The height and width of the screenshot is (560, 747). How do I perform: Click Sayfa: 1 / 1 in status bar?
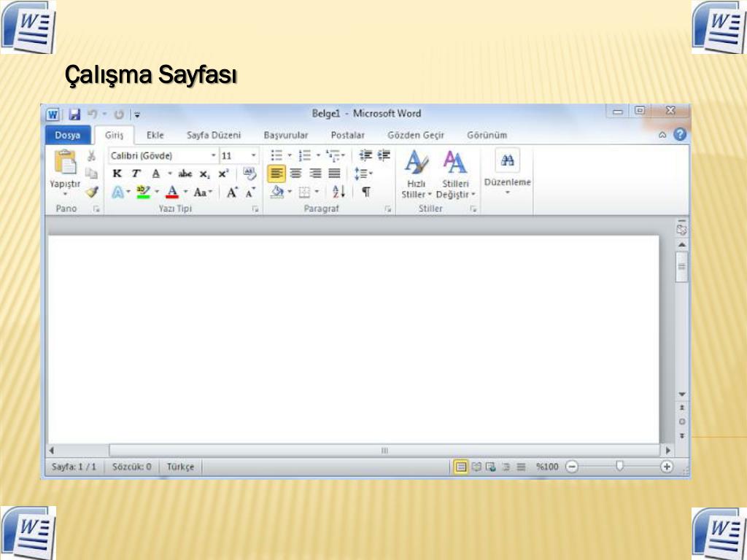(x=74, y=467)
